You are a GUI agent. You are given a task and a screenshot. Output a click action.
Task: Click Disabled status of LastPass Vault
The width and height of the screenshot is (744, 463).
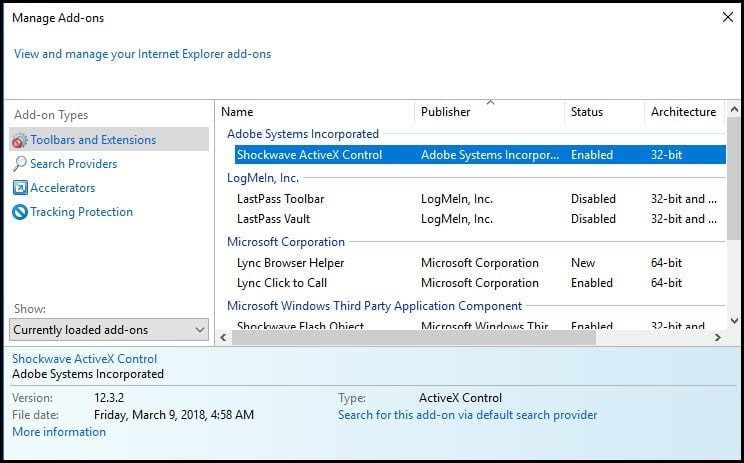click(593, 219)
